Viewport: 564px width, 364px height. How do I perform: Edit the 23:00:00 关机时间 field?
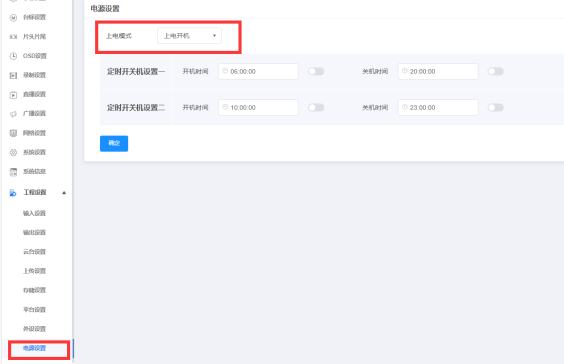coord(438,108)
